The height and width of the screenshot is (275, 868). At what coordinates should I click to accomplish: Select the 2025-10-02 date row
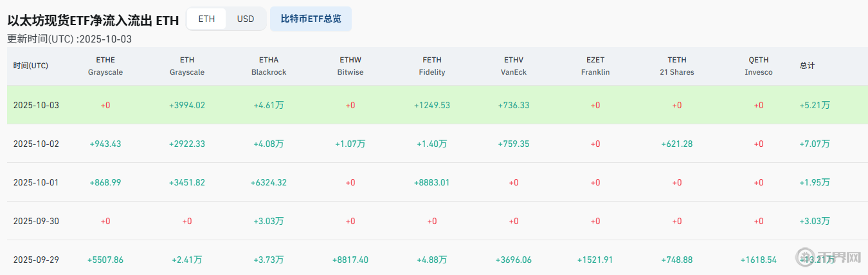(x=36, y=144)
